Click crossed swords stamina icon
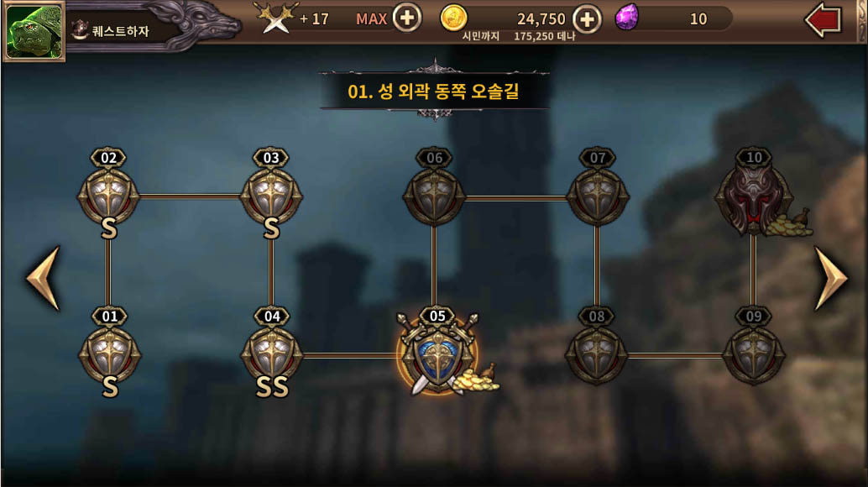868x487 pixels. [275, 18]
